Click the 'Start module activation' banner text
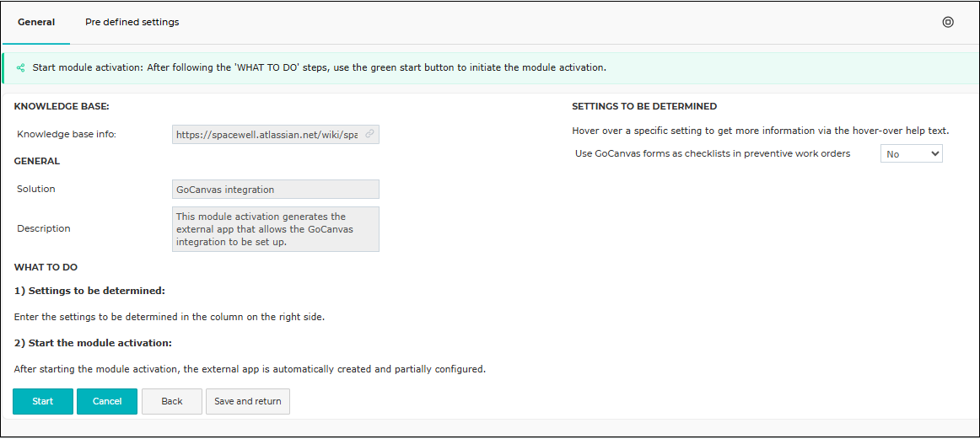The height and width of the screenshot is (439, 980). click(x=320, y=67)
